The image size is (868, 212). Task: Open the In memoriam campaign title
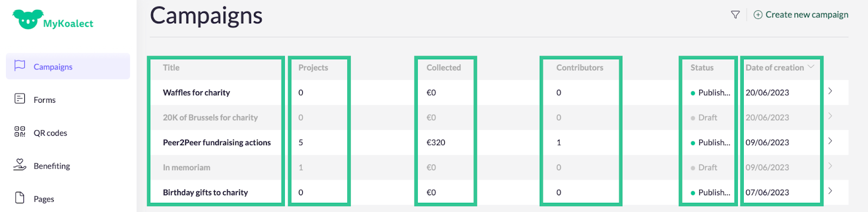click(187, 167)
